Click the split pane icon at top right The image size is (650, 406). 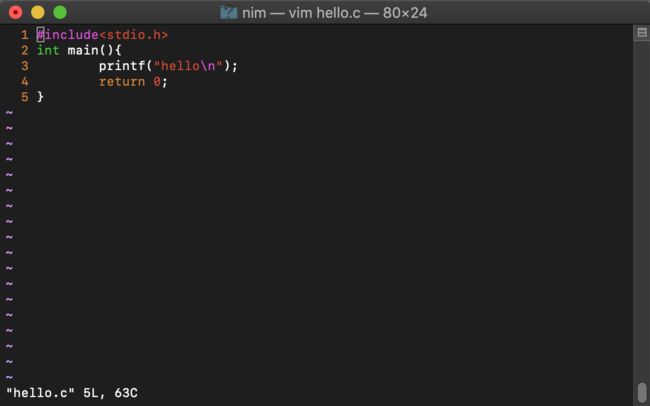click(x=642, y=32)
